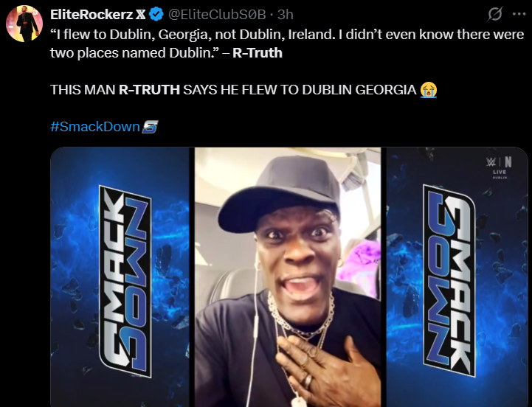Click the SmackDown hashflag emoji icon

click(150, 127)
